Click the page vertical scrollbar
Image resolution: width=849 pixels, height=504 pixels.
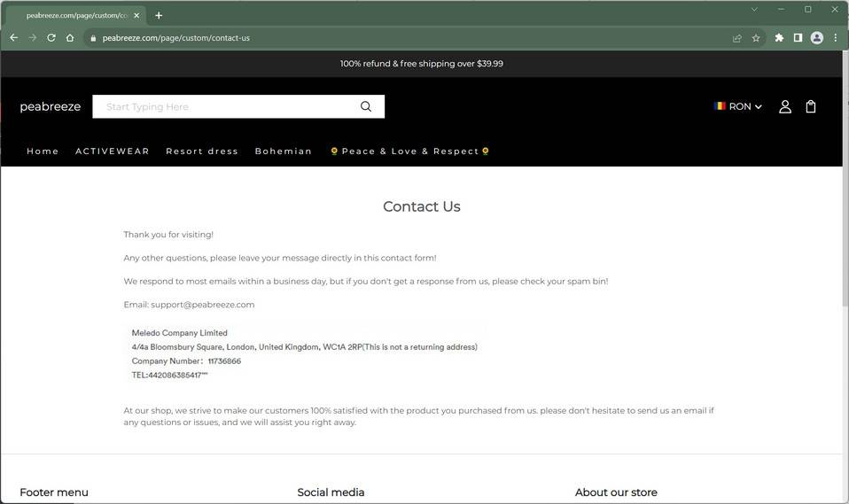[845, 179]
